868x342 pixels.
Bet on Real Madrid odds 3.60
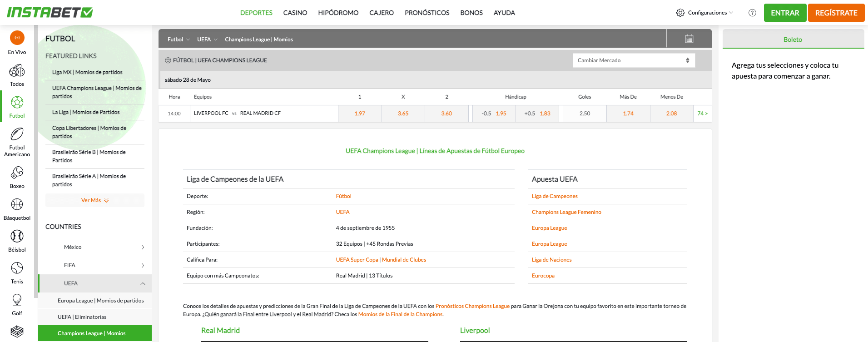(x=446, y=114)
